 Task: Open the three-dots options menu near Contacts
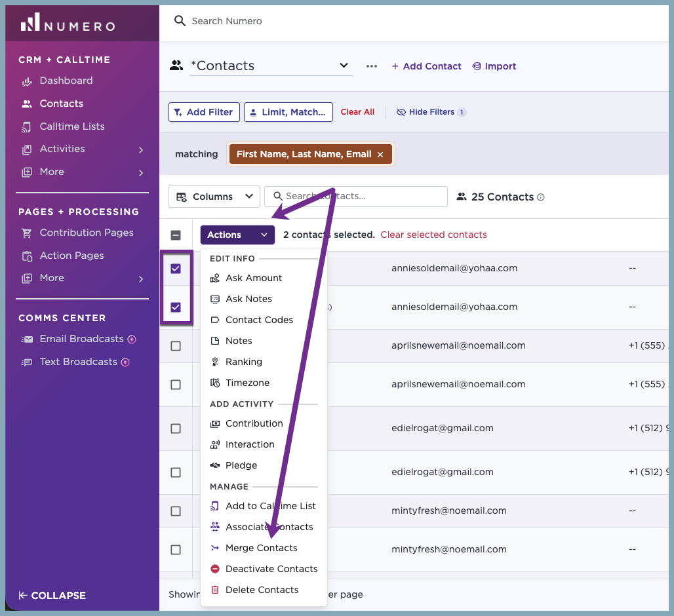pos(371,66)
